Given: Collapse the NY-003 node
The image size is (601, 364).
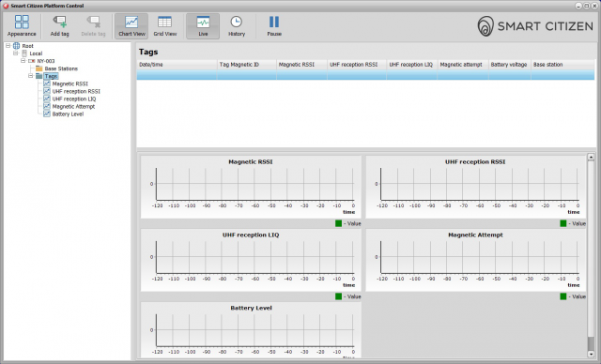Looking at the screenshot, I should 23,61.
